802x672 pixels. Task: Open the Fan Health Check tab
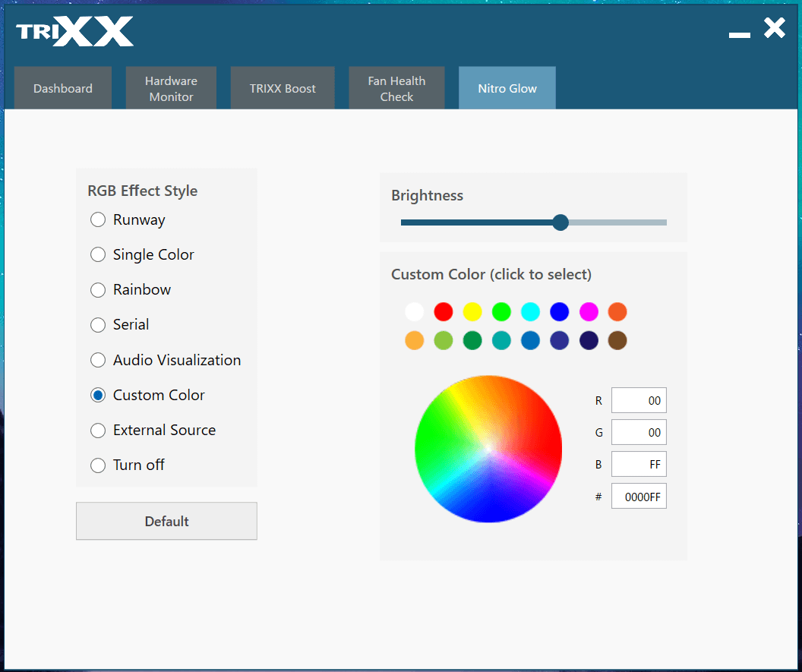(396, 88)
